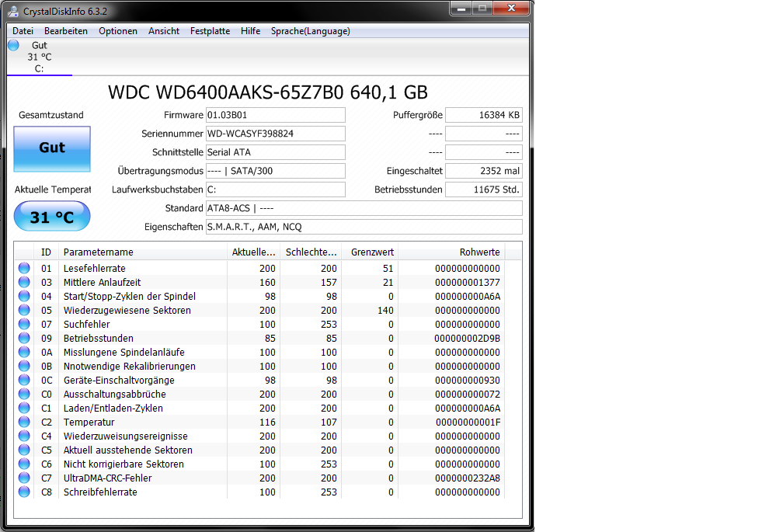Click the 31 °C temperature button
Image resolution: width=783 pixels, height=532 pixels.
(52, 217)
